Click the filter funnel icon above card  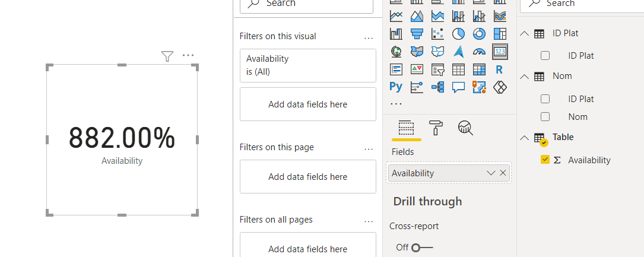[x=167, y=56]
